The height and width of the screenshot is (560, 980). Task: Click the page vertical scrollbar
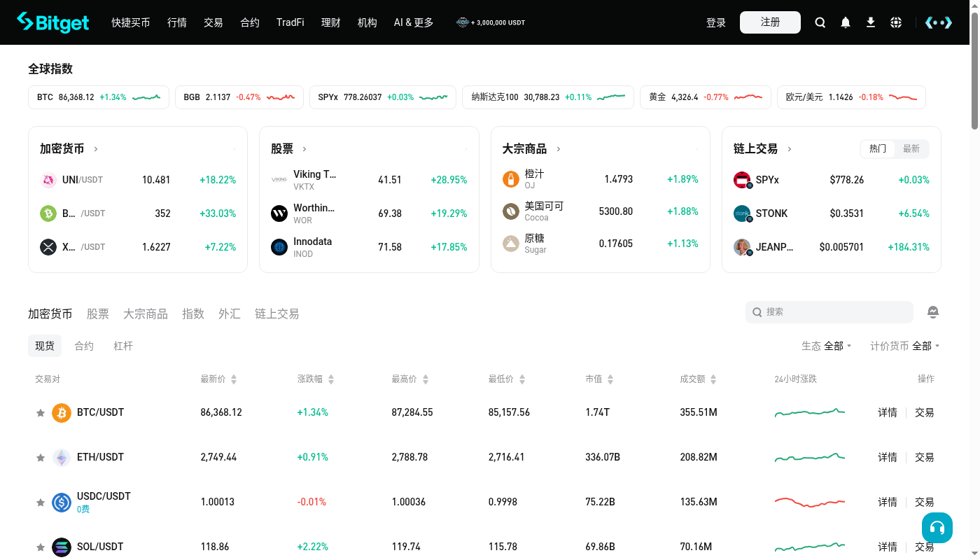coord(975,70)
